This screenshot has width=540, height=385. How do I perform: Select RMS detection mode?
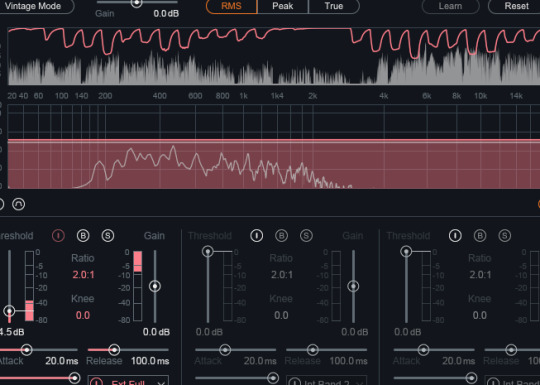click(231, 6)
